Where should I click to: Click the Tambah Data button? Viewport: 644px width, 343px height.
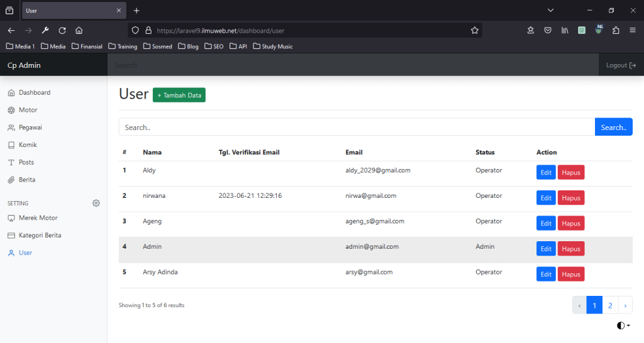click(x=179, y=95)
